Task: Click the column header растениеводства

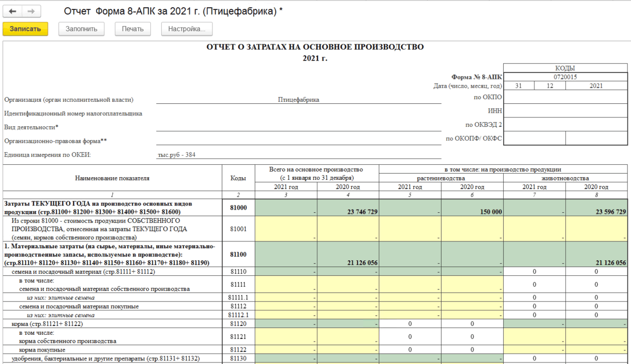Action: pos(441,178)
